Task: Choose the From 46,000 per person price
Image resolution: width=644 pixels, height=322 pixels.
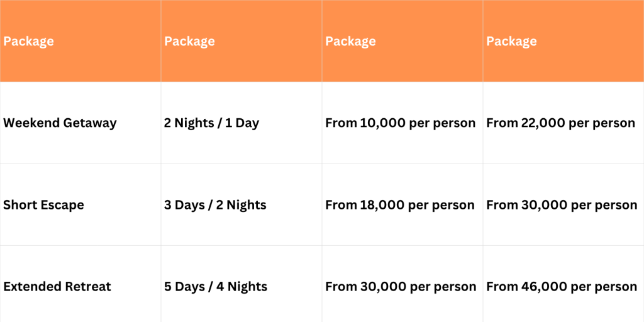Action: click(x=562, y=287)
